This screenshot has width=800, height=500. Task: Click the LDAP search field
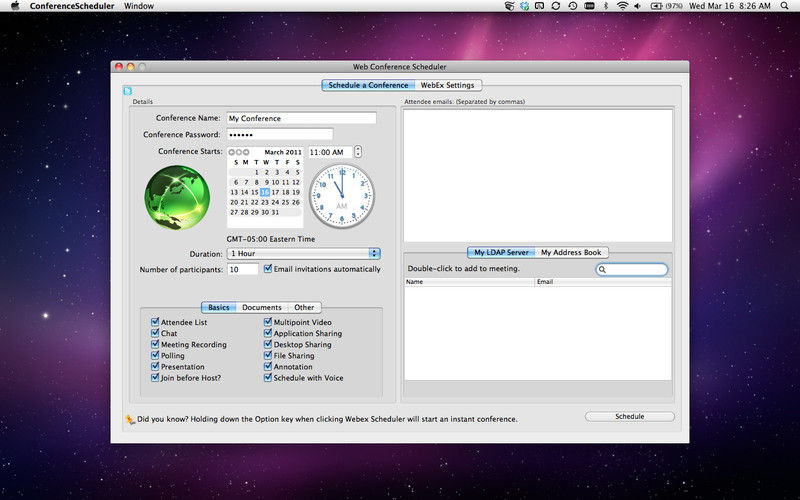coord(632,269)
